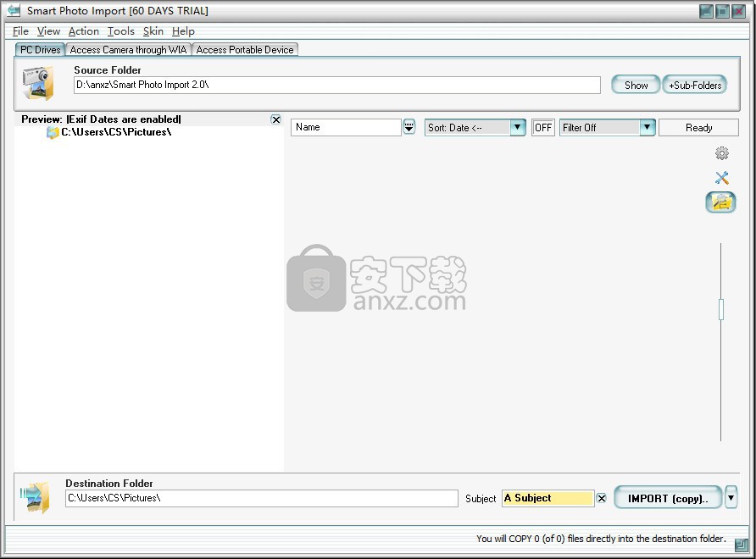This screenshot has height=559, width=756.
Task: Click the IMPORT (copy).. button
Action: tap(668, 498)
